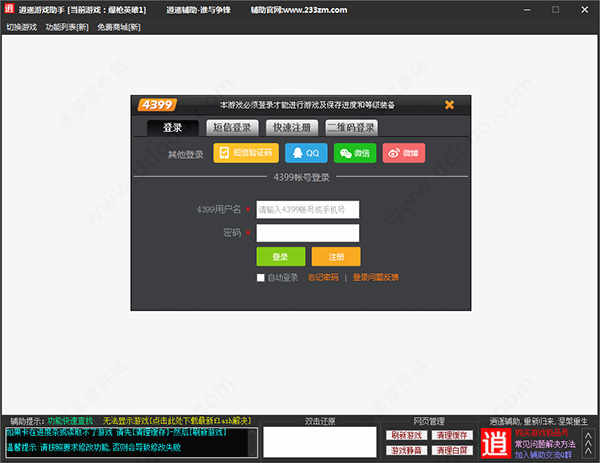Switch to the 二维码登录 tab
The width and height of the screenshot is (600, 463).
click(351, 127)
